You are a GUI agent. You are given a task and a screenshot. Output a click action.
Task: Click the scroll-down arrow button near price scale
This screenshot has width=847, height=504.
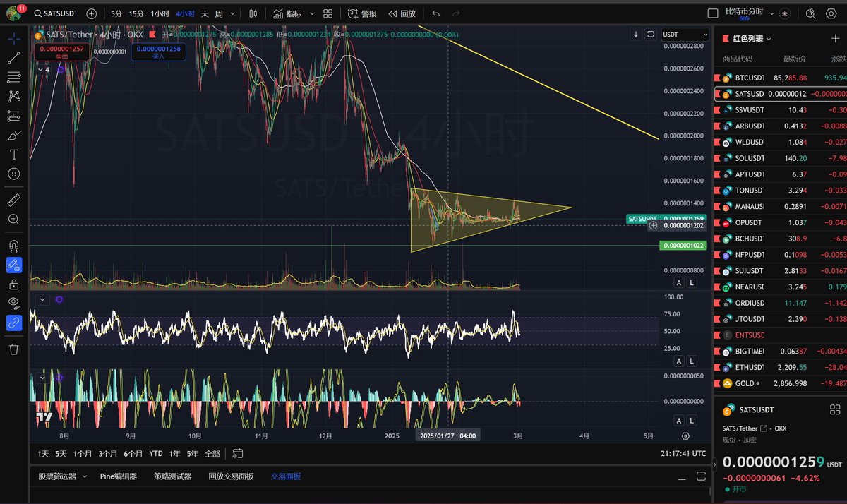pyautogui.click(x=636, y=34)
